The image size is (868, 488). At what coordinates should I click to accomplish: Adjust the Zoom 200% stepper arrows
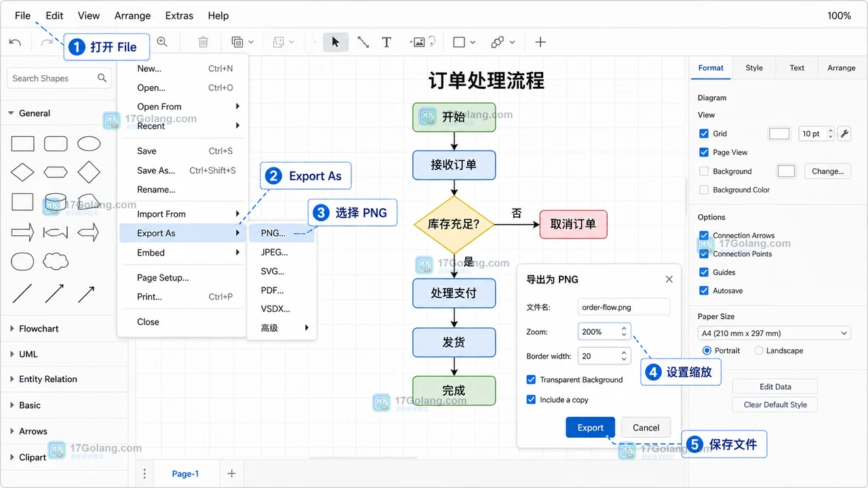624,331
